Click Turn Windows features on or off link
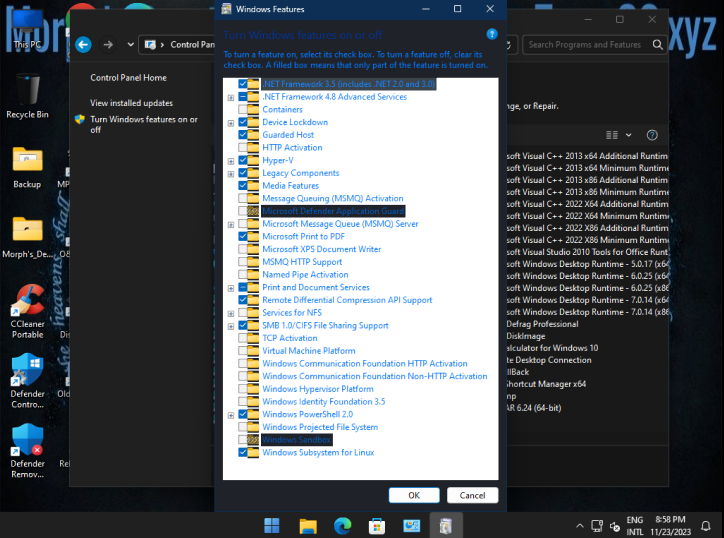Image resolution: width=724 pixels, height=538 pixels. tap(144, 124)
